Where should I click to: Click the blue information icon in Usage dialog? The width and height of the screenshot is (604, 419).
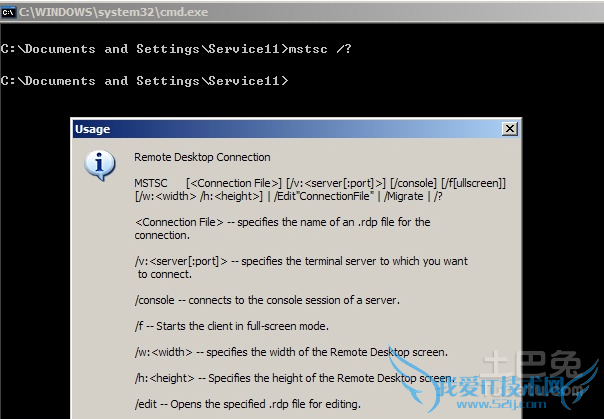coord(99,166)
